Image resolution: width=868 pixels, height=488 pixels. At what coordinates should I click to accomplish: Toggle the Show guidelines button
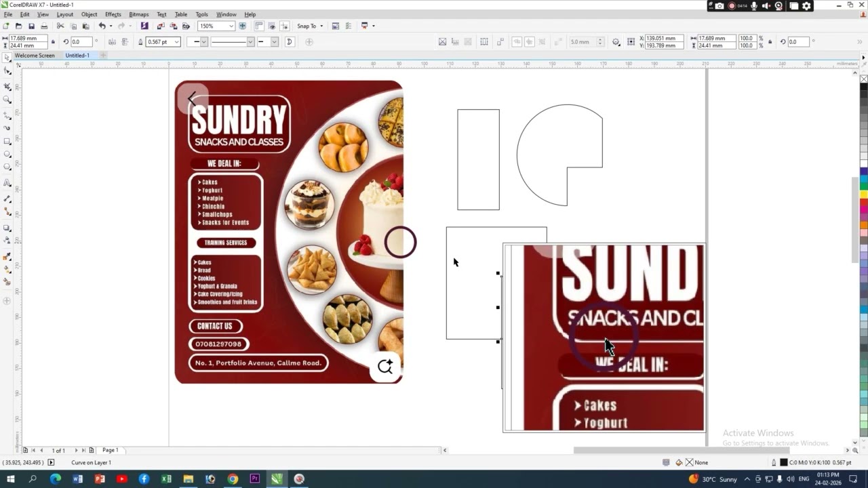coord(284,26)
